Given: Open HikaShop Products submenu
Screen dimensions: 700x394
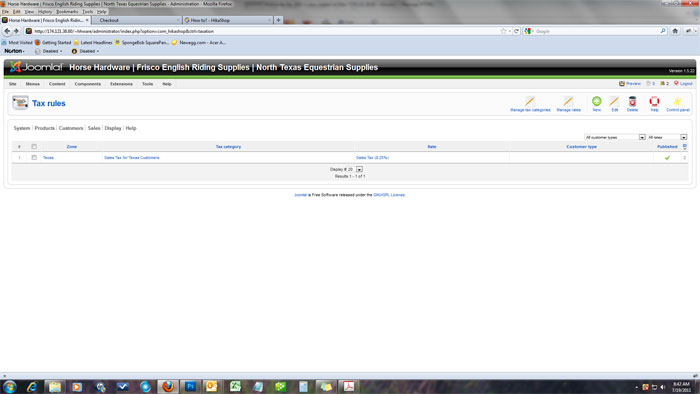Looking at the screenshot, I should [x=45, y=128].
